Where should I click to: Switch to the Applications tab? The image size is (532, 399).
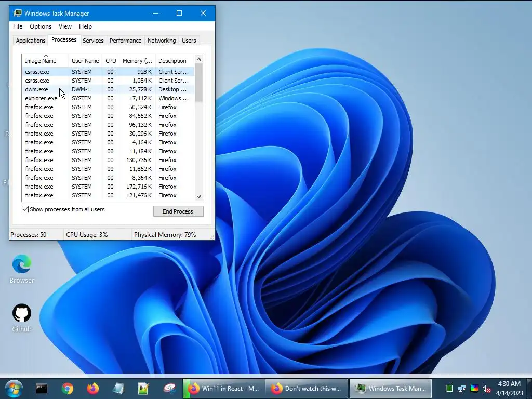point(31,41)
